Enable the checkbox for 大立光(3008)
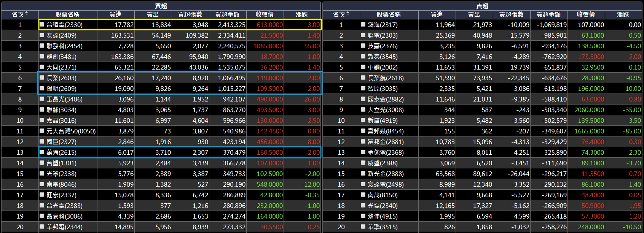Screen dimensions: 644x233 (363, 109)
